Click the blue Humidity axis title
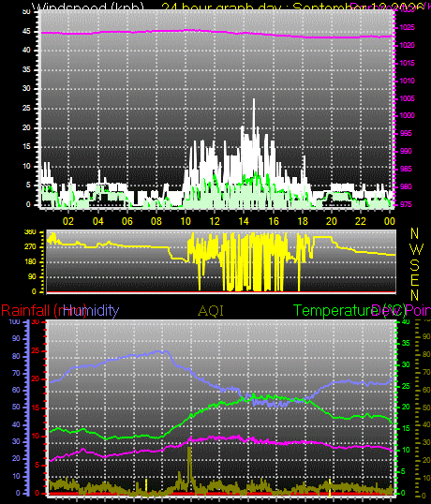431x504 pixels. [91, 310]
